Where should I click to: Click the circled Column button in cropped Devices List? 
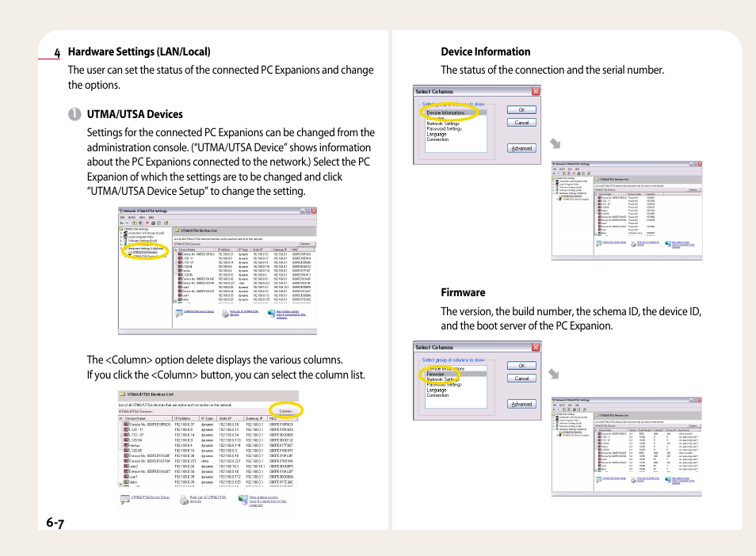point(286,411)
